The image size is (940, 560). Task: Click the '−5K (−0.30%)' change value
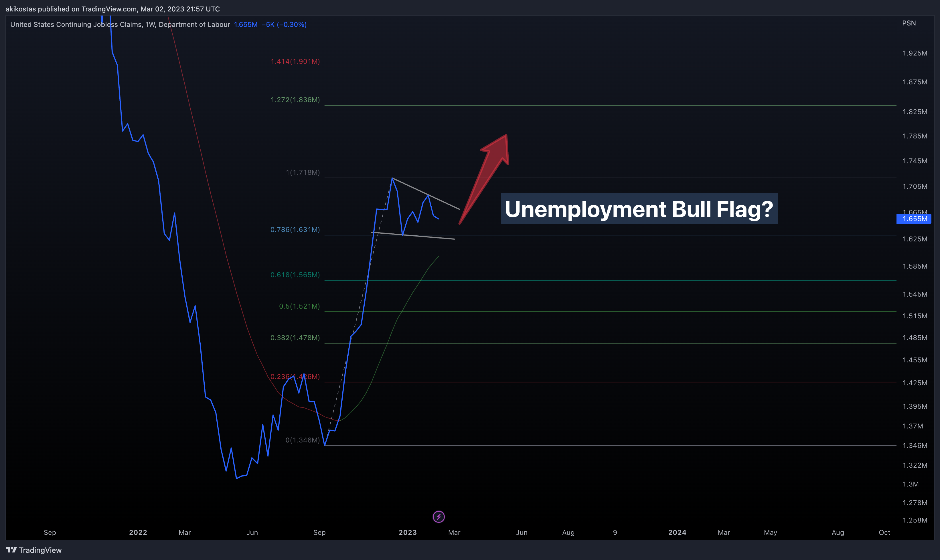pos(284,25)
